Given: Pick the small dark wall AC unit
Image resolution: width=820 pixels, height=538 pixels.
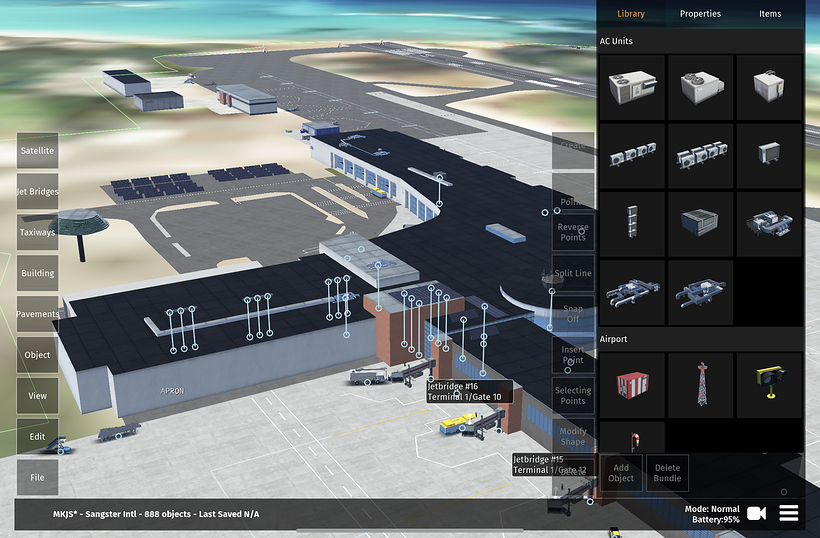Looking at the screenshot, I should point(769,156).
